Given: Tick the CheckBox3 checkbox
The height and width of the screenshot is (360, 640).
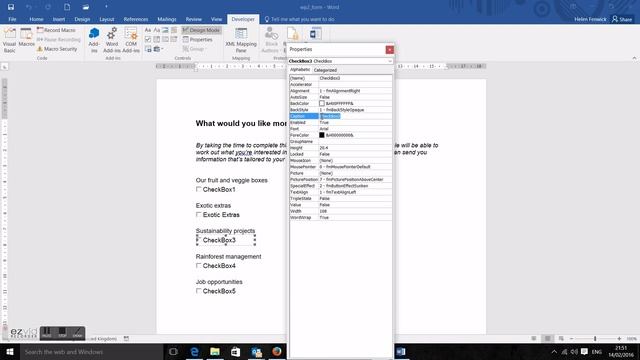Looking at the screenshot, I should [x=199, y=240].
